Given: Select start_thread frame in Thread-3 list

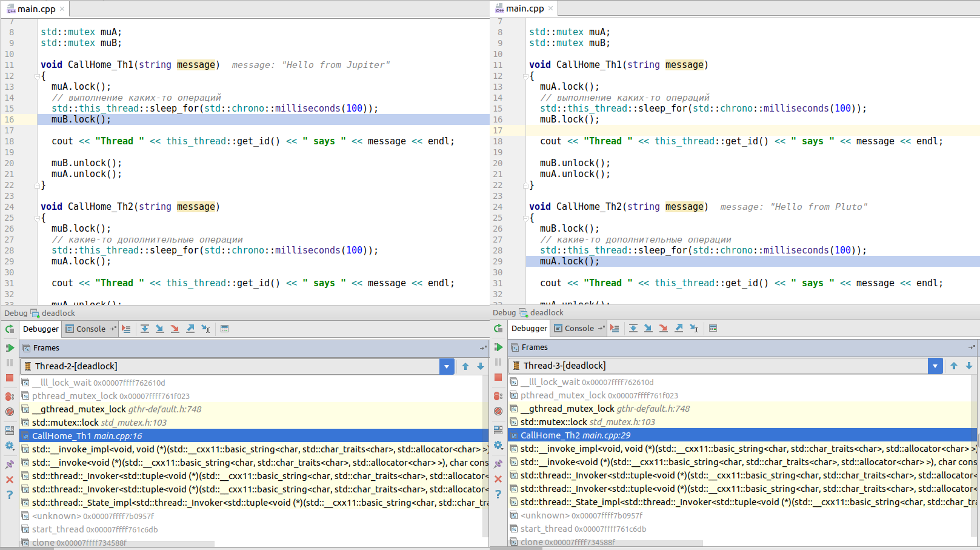Looking at the screenshot, I should (x=742, y=529).
